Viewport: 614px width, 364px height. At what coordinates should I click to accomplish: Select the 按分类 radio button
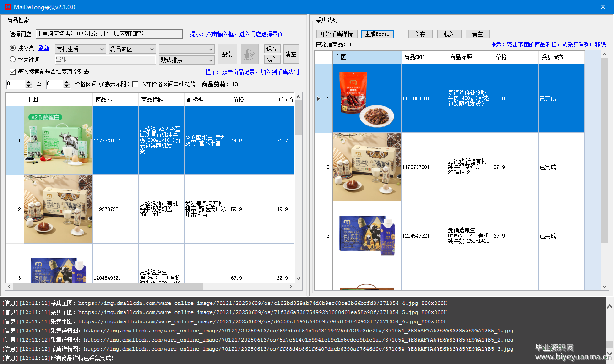[13, 48]
